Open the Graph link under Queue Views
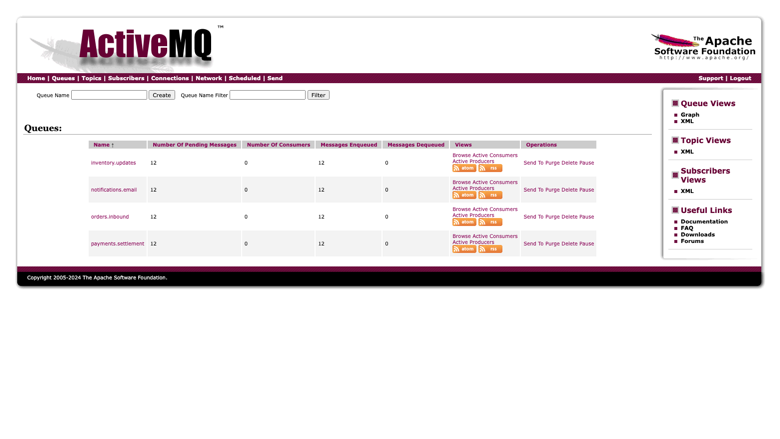This screenshot has width=780, height=439. [x=689, y=114]
